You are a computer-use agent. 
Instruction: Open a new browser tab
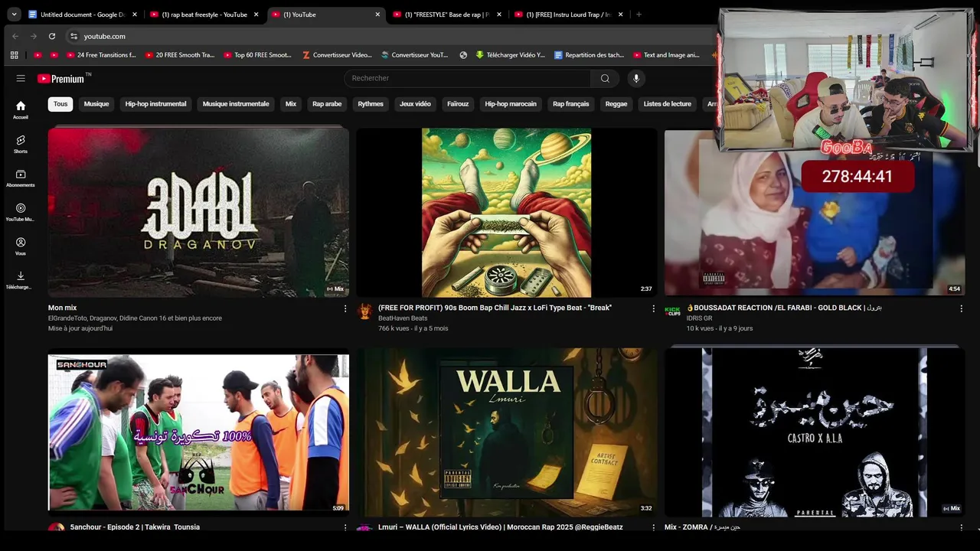pos(639,15)
